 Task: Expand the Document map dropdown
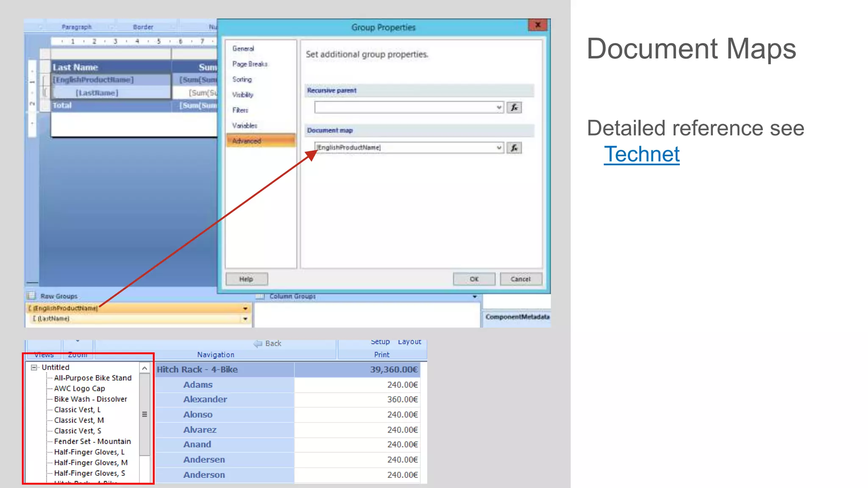tap(499, 148)
